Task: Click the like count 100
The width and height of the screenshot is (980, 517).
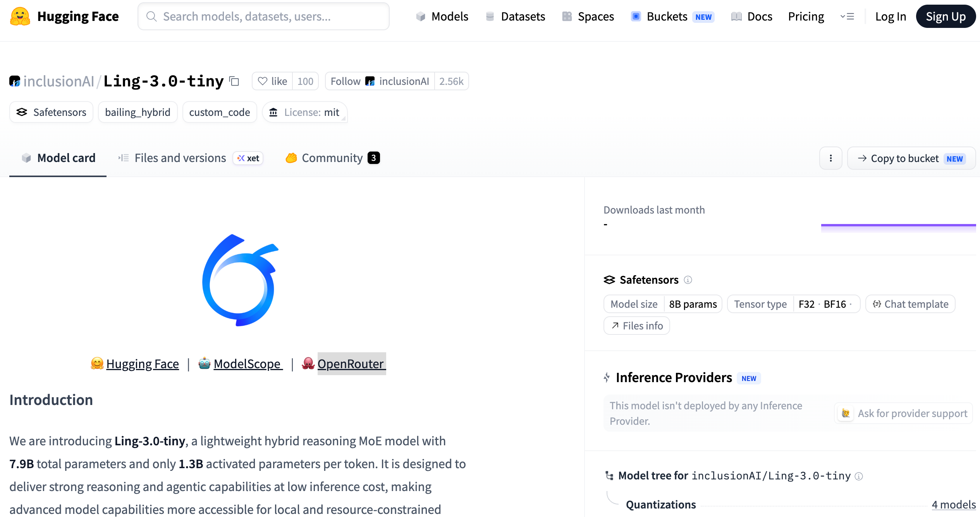Action: tap(305, 81)
